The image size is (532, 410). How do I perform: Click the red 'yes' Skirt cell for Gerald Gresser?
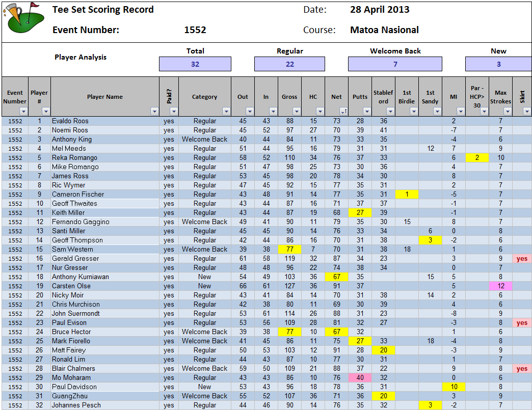(x=522, y=259)
